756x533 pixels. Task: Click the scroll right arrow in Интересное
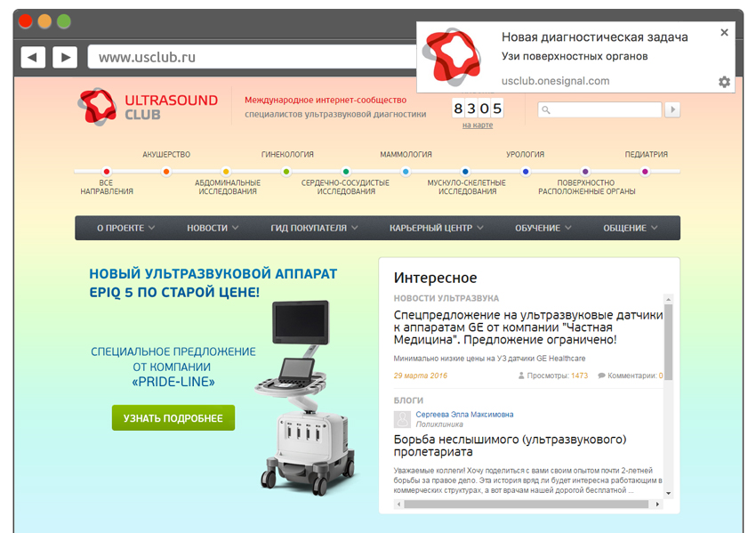pyautogui.click(x=657, y=504)
